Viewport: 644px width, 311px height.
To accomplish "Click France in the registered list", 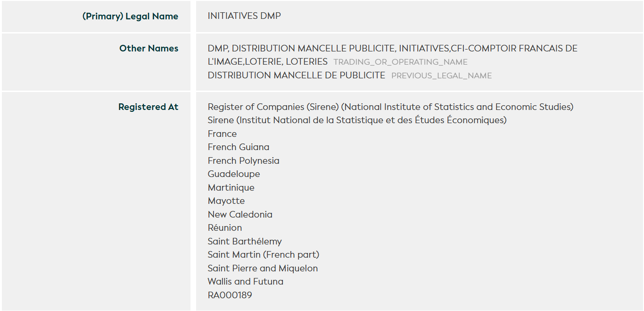I will pyautogui.click(x=222, y=134).
